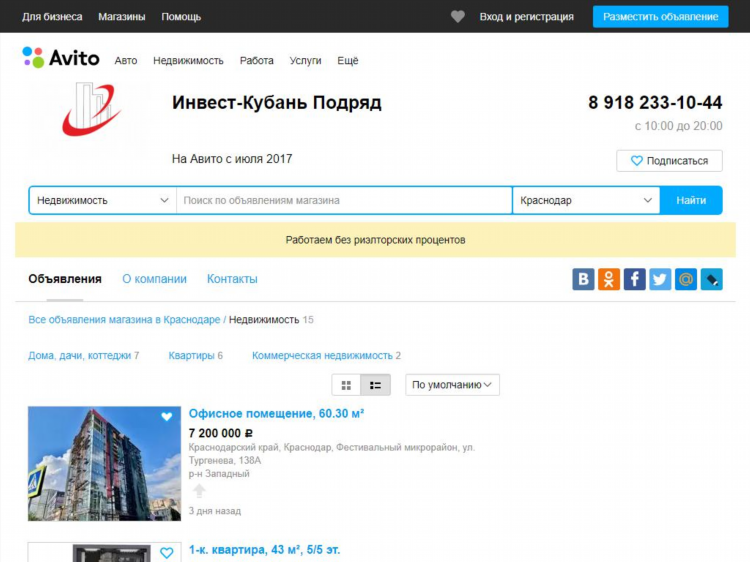The width and height of the screenshot is (750, 562).
Task: Click the Инвест-Кубань Подряд heading
Action: [x=277, y=102]
